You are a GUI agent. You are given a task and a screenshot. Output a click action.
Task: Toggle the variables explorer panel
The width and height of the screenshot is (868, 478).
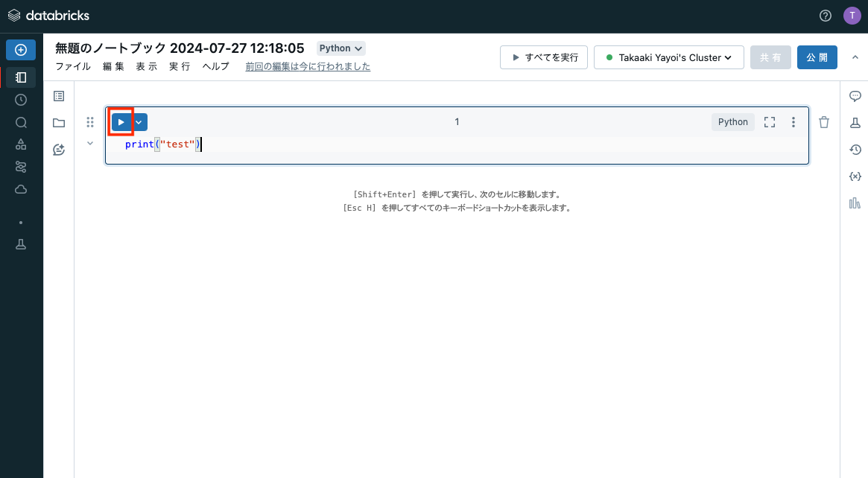[855, 176]
